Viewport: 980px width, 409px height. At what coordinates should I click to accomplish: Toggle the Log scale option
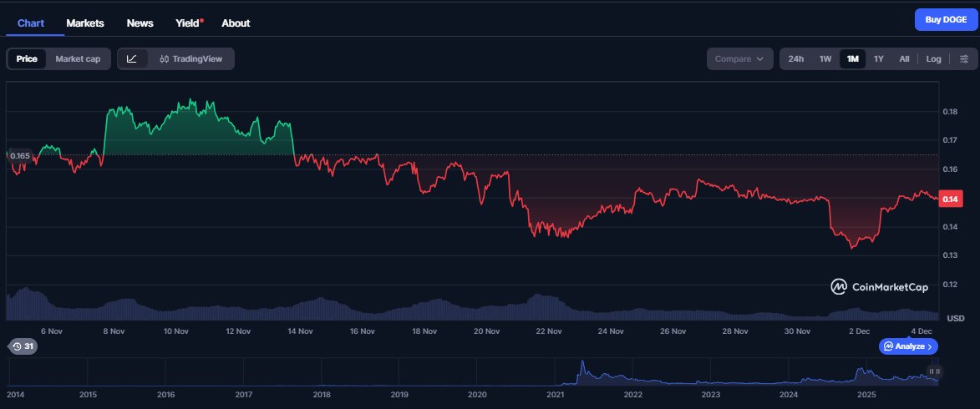tap(933, 58)
